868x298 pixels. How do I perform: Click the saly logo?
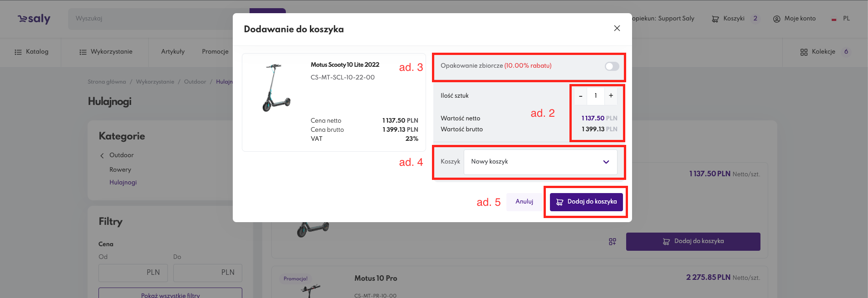[x=34, y=19]
